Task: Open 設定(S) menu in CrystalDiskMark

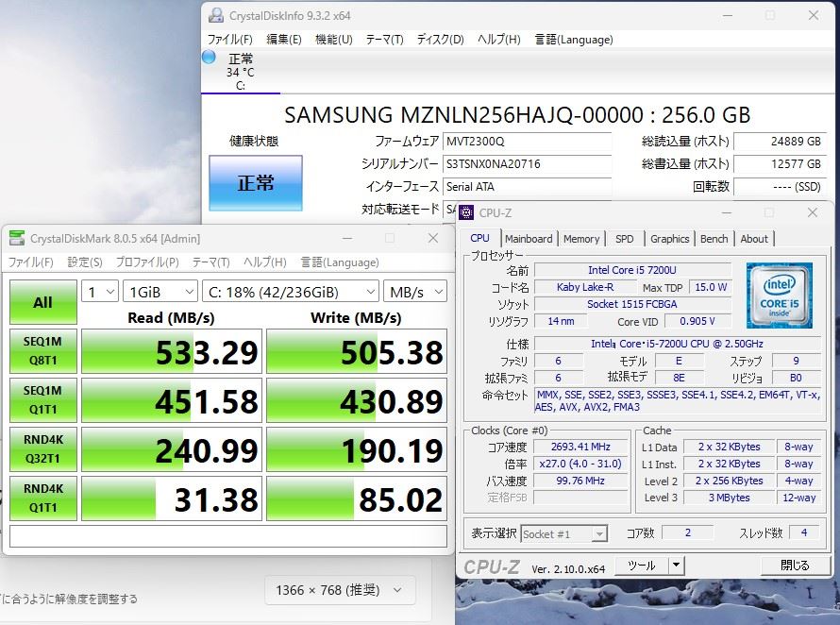Action: point(85,262)
